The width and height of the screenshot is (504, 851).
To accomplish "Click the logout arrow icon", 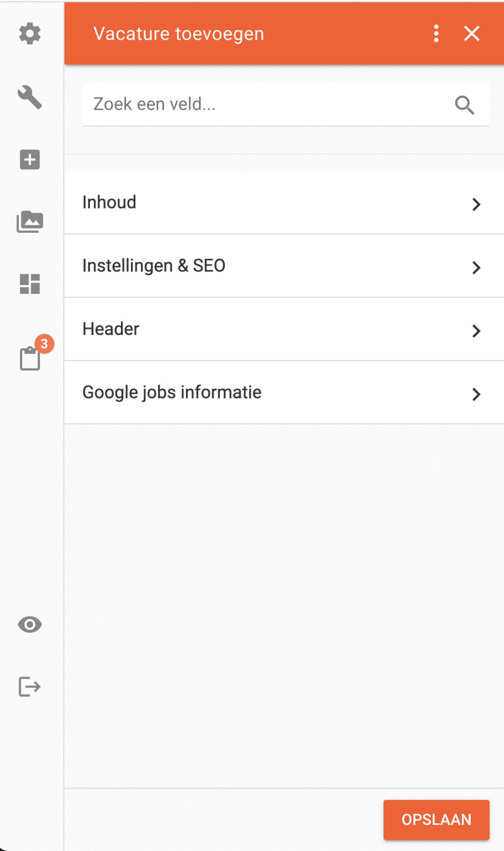I will pos(30,687).
